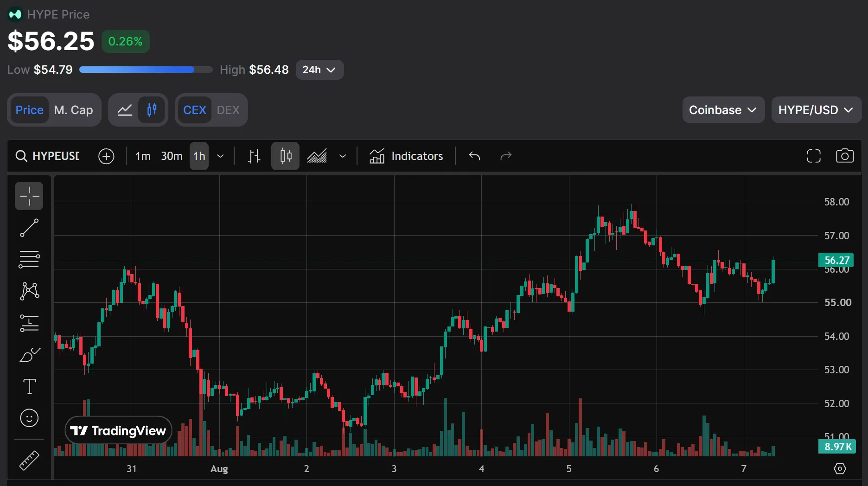This screenshot has width=868, height=486.
Task: Select the ruler measure tool
Action: click(x=29, y=460)
